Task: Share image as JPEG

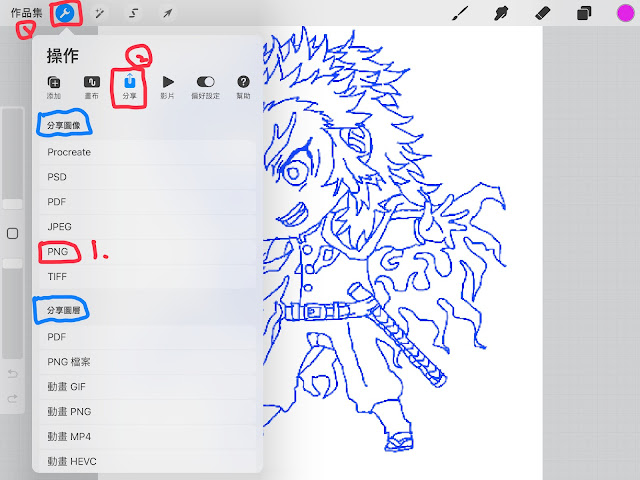Action: (148, 227)
